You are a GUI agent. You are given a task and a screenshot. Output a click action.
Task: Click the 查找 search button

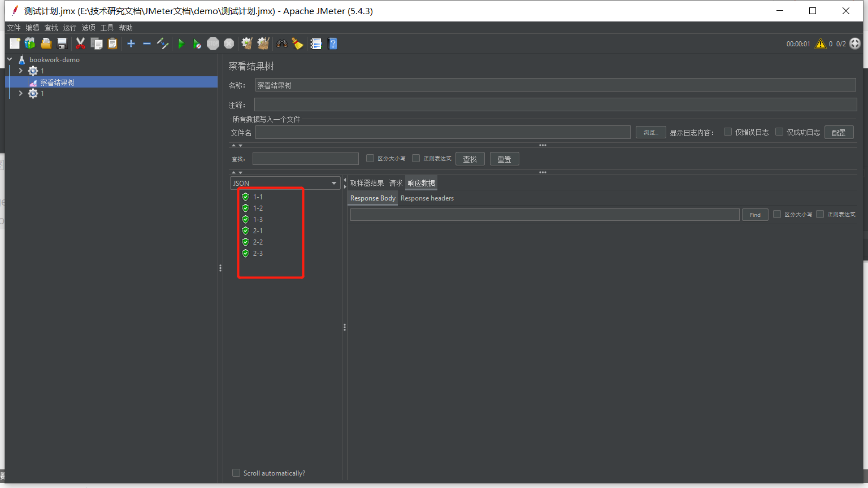point(470,159)
